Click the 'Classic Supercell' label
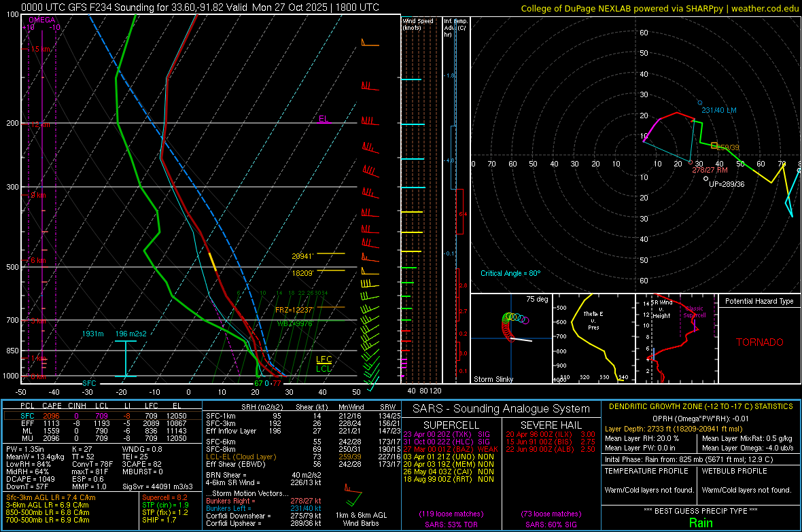 click(695, 312)
